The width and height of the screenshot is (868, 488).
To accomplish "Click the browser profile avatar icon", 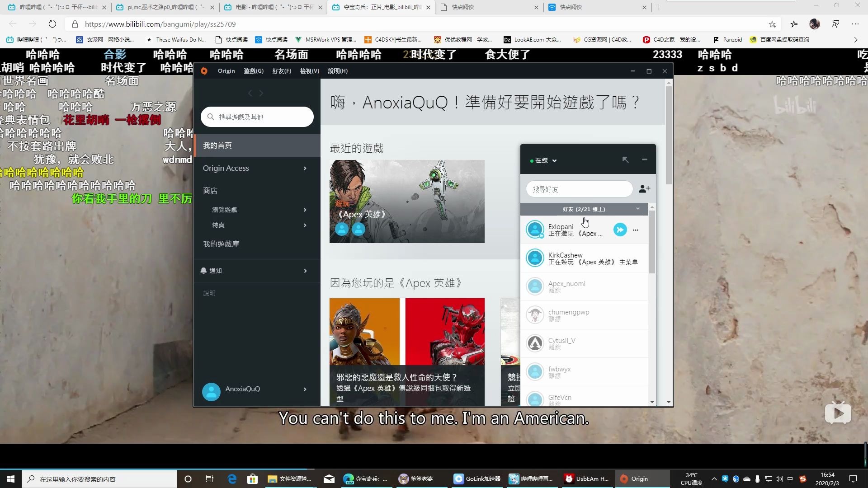I will (815, 24).
